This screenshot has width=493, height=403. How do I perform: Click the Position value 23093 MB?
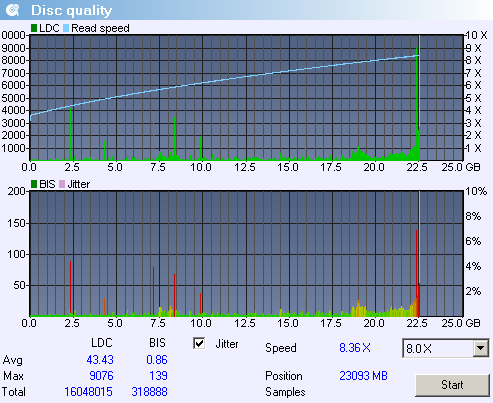coord(363,376)
